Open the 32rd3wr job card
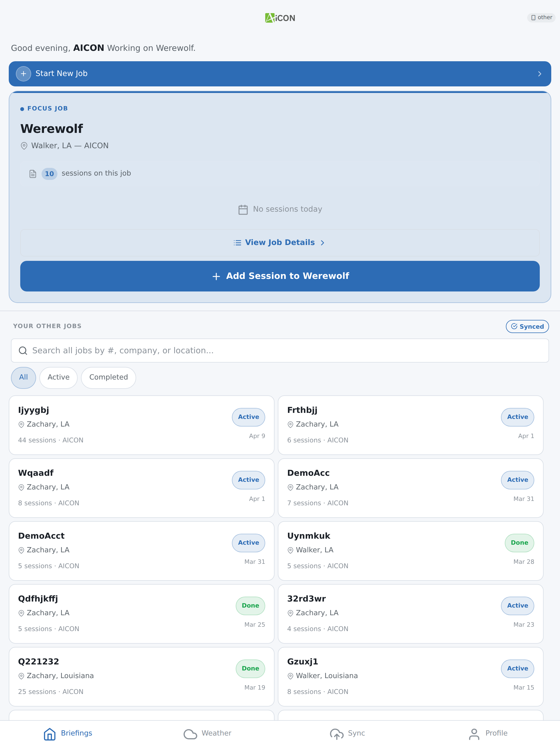Screen dimensions: 560x747 pyautogui.click(x=410, y=614)
